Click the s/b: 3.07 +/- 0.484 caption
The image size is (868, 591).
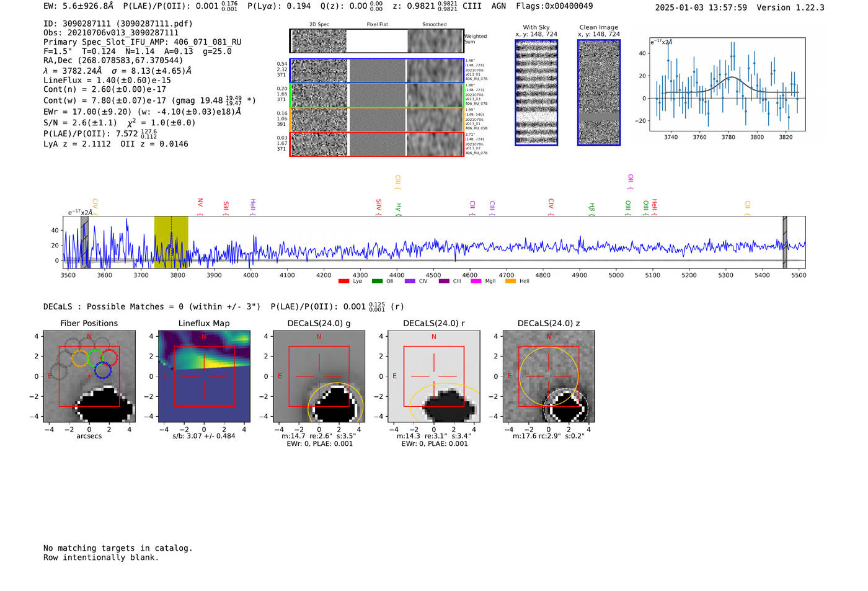[204, 436]
